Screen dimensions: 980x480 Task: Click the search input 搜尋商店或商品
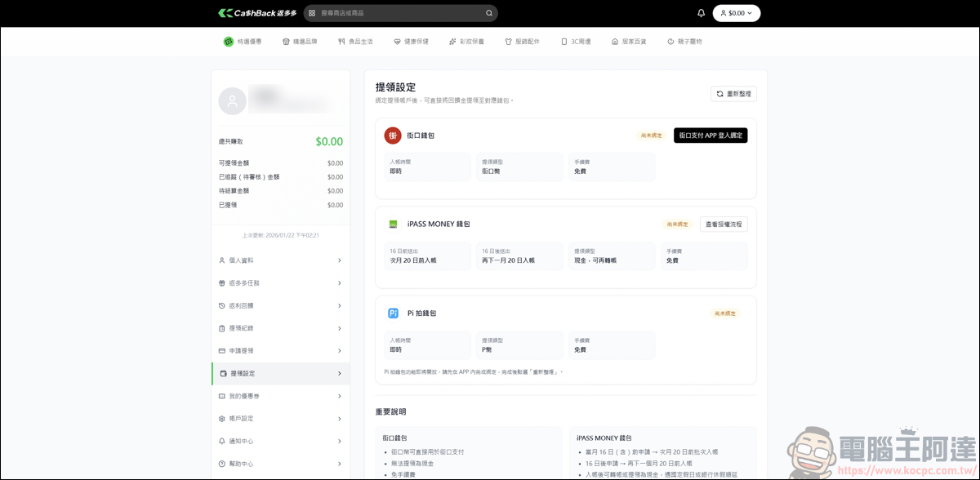click(400, 13)
